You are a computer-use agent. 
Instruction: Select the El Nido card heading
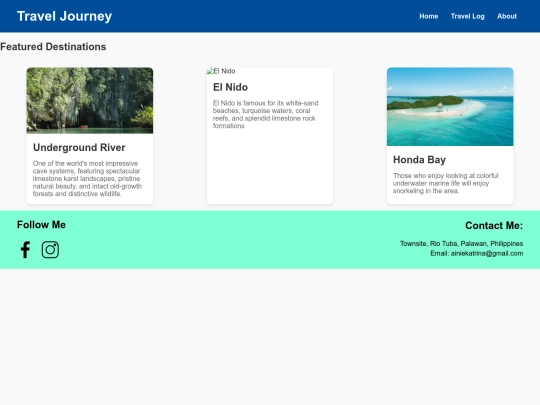[x=230, y=87]
